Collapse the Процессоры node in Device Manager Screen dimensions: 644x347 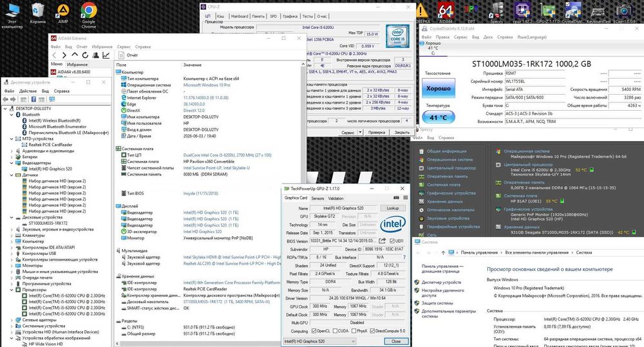point(12,290)
